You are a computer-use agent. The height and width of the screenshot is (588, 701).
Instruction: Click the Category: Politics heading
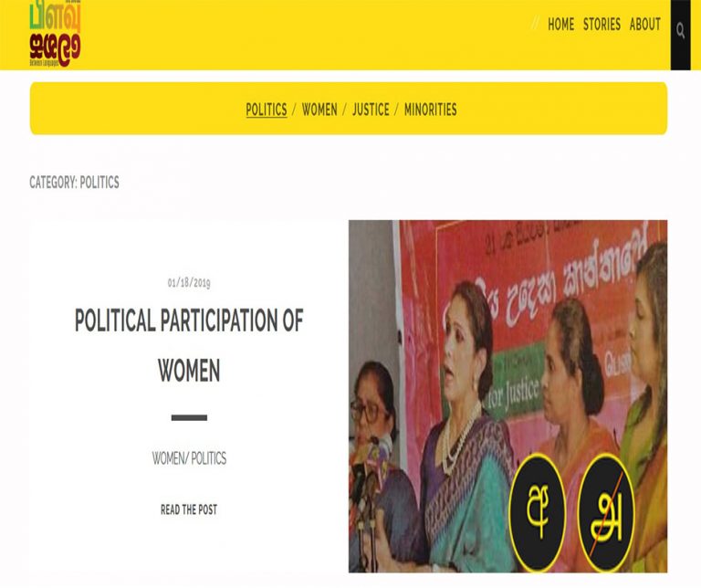click(74, 183)
